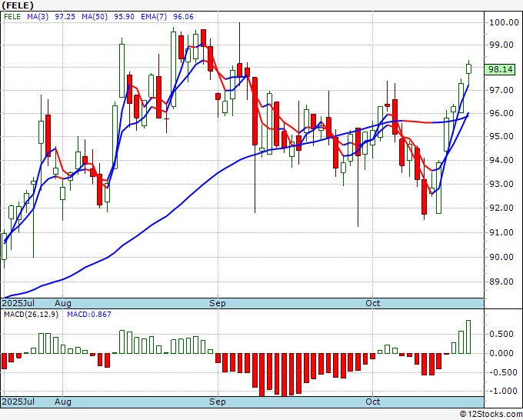Click the 100.00 price axis label

tap(504, 22)
